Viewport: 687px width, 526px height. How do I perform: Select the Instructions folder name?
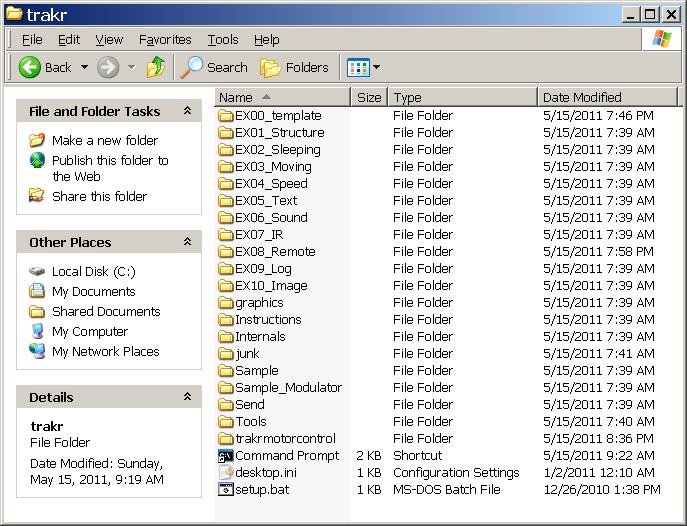point(268,319)
